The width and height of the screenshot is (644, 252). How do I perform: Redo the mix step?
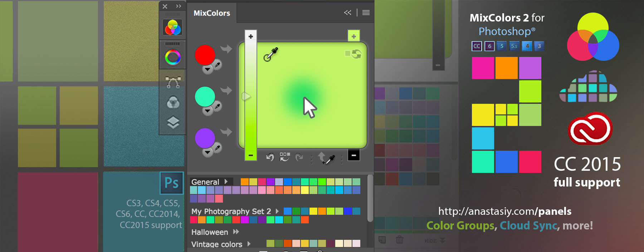tap(299, 157)
